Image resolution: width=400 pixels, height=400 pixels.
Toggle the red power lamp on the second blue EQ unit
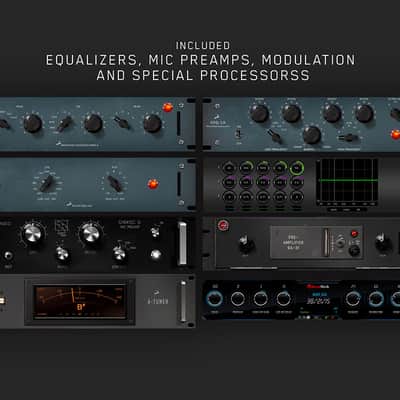click(x=153, y=184)
